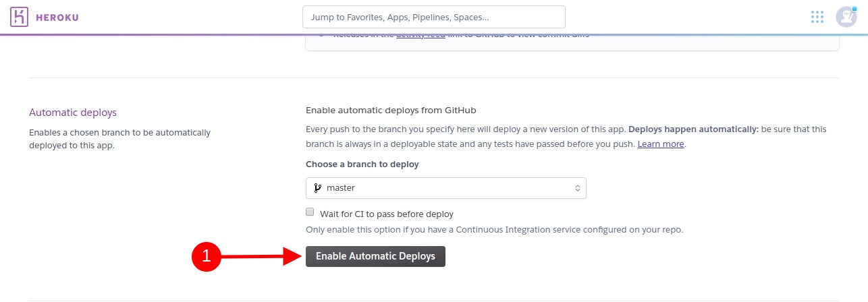The width and height of the screenshot is (868, 302).
Task: Click the Choose a branch to deploy label
Action: pos(362,164)
